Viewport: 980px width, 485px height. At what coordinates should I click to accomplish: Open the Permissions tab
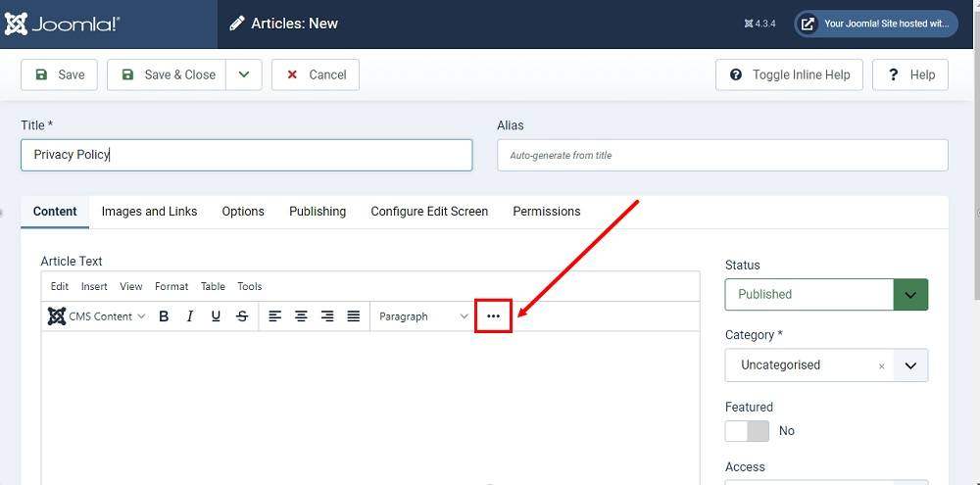click(547, 212)
